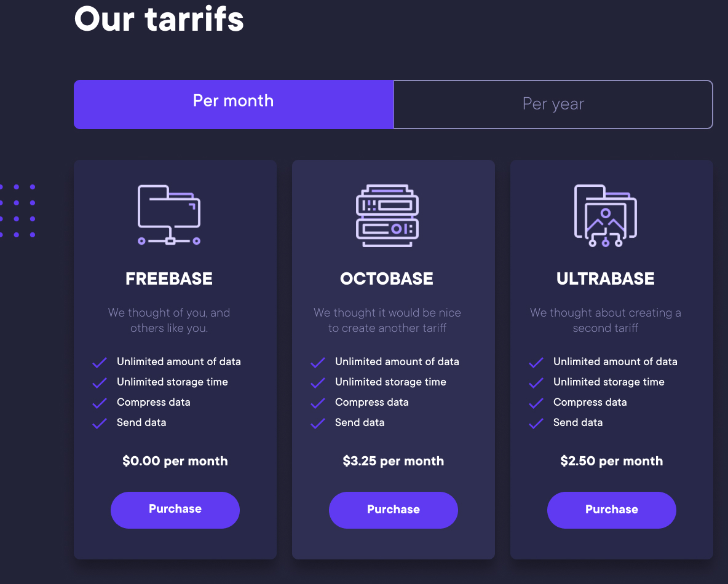Image resolution: width=728 pixels, height=584 pixels.
Task: Click the ULTRABASE plan title
Action: tap(606, 278)
